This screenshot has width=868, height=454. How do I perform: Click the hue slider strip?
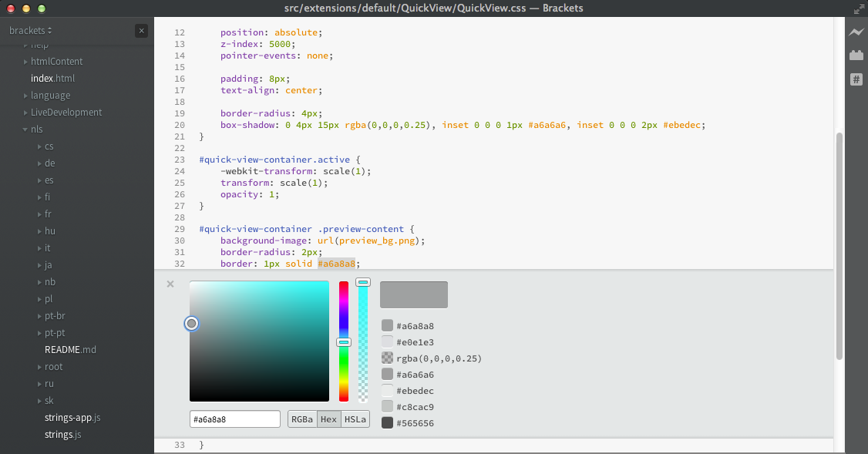(344, 341)
